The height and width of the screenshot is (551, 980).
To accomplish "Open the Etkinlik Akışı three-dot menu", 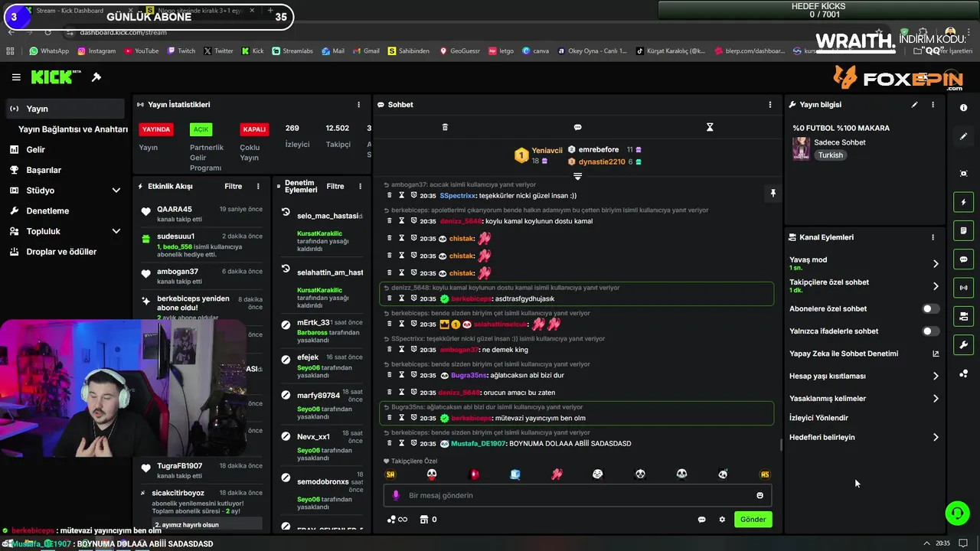I will 258,186.
